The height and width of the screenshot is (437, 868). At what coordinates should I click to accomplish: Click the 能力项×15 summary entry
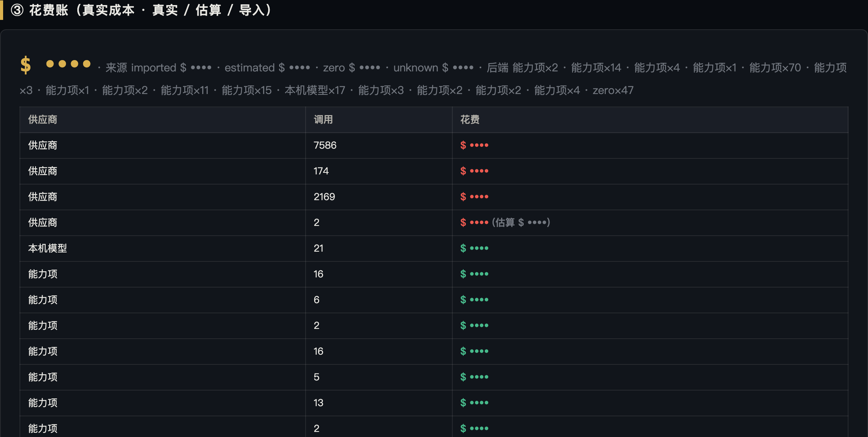[x=247, y=91]
